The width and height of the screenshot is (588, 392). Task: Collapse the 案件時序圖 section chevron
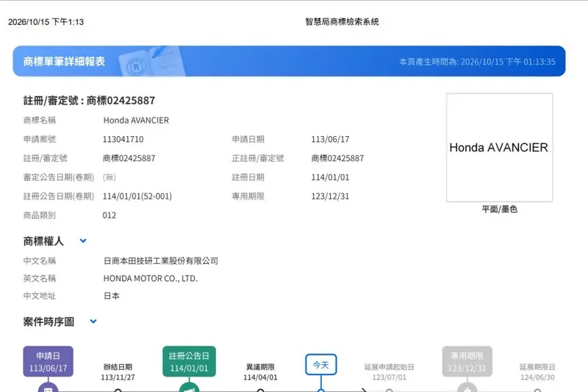coord(93,321)
